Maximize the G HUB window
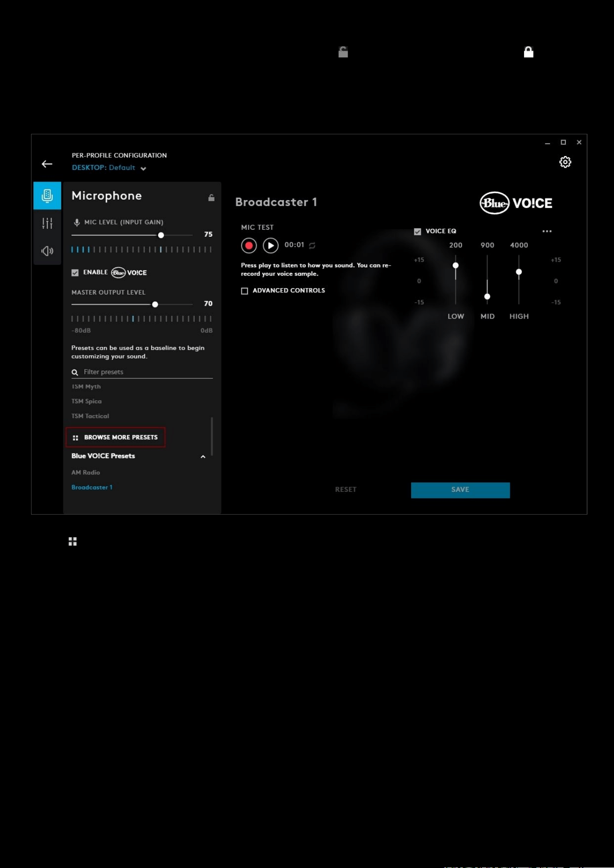Viewport: 614px width, 868px height. point(563,143)
